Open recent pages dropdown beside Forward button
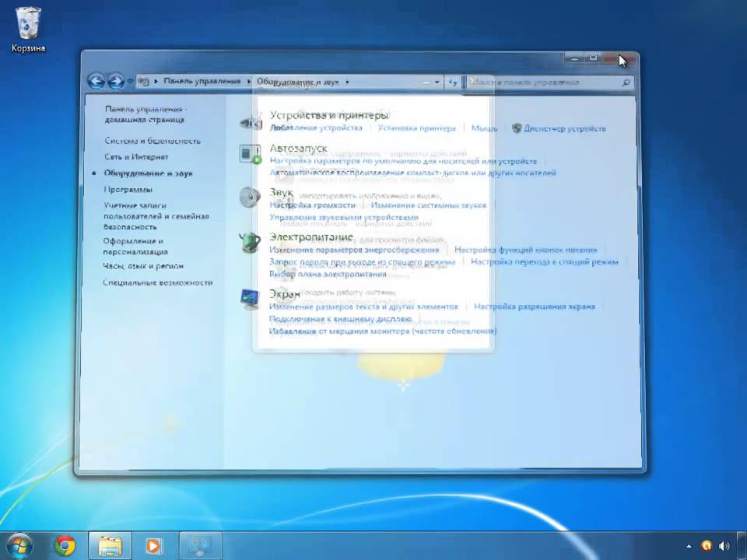 [x=130, y=82]
